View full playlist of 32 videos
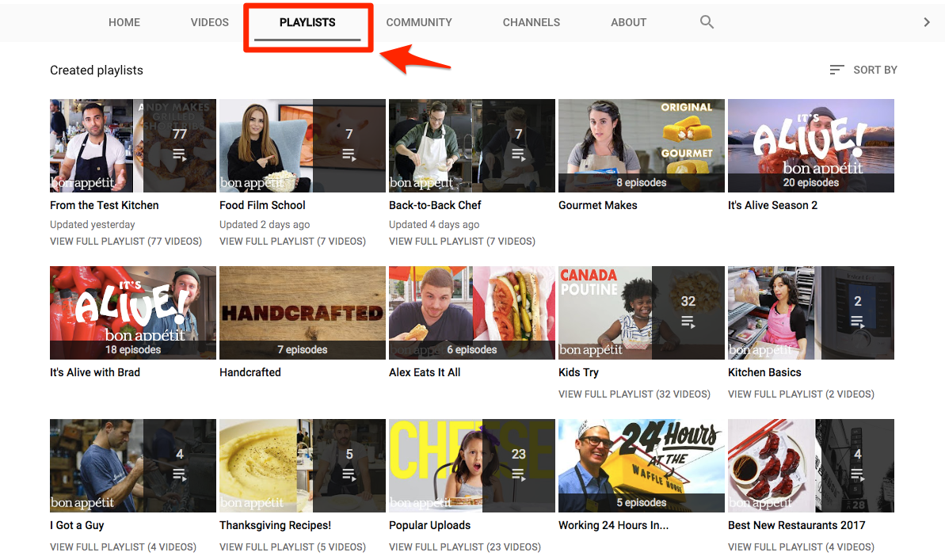This screenshot has width=945, height=560. tap(634, 394)
